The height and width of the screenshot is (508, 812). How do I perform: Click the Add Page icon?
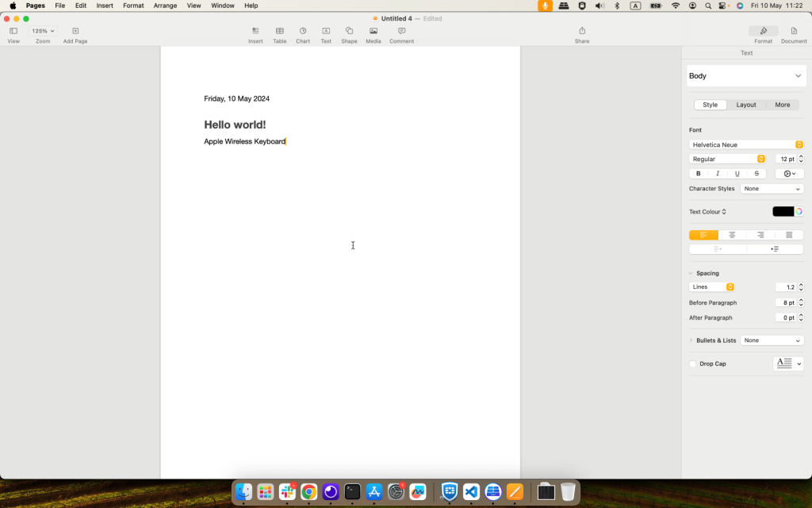tap(75, 32)
